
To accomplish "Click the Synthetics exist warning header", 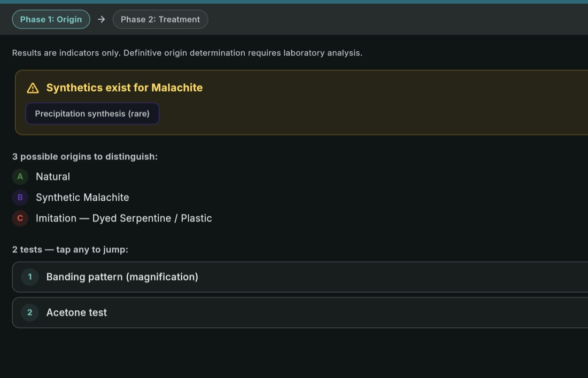I will [x=125, y=87].
